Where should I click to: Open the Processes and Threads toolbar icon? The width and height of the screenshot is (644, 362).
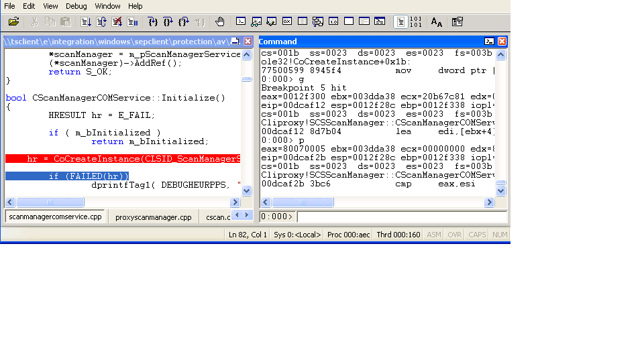[x=364, y=21]
